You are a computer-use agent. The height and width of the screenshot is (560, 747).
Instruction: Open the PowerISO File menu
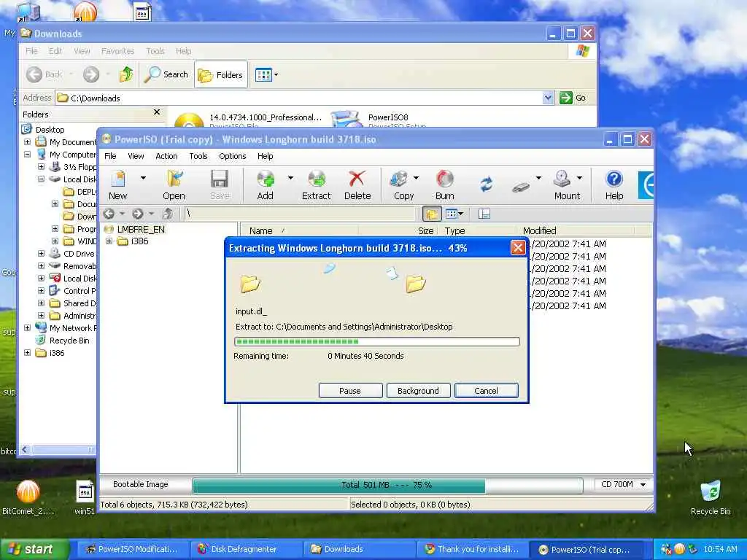tap(110, 156)
